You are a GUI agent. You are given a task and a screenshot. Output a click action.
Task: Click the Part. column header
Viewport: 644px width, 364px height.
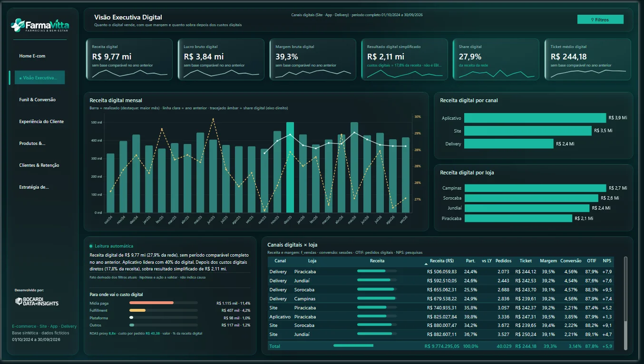tap(470, 261)
